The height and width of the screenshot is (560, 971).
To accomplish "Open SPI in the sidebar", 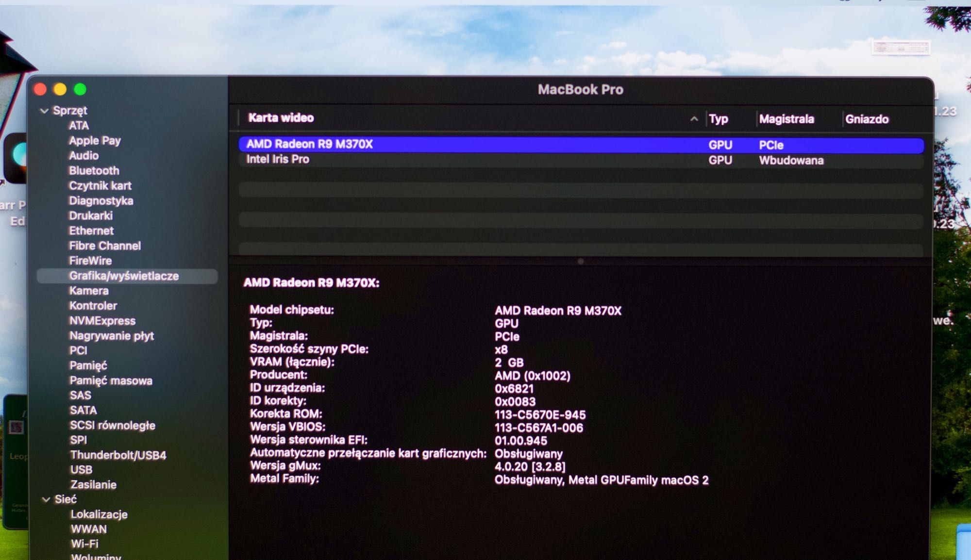I will point(79,440).
